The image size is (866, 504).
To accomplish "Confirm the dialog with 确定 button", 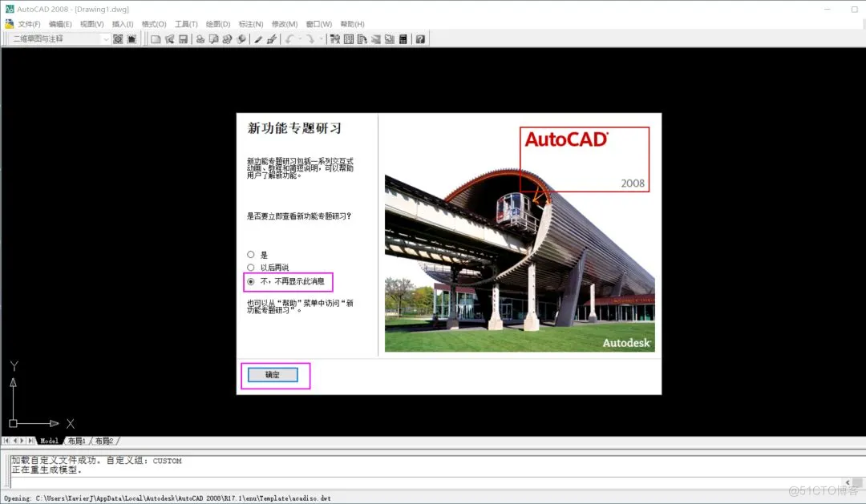I will tap(273, 375).
